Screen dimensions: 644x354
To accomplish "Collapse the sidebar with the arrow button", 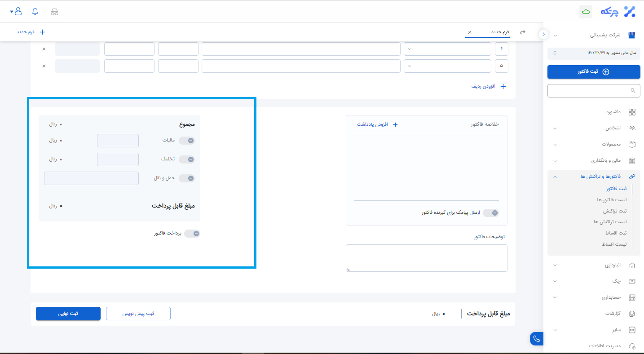I will (543, 34).
